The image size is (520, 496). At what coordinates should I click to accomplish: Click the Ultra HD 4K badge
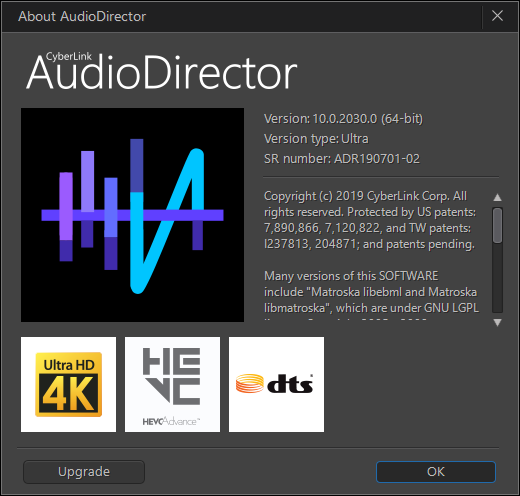coord(69,384)
